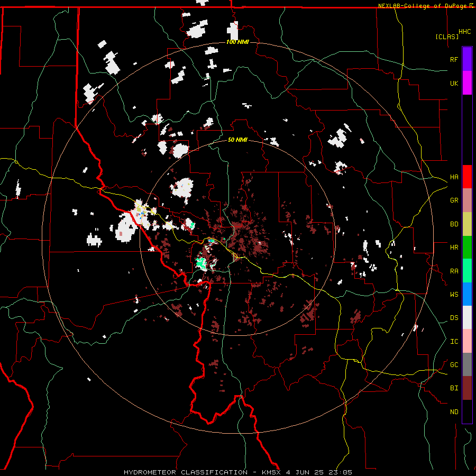The width and height of the screenshot is (476, 476).
Task: Click the HA legend label text
Action: pyautogui.click(x=454, y=177)
